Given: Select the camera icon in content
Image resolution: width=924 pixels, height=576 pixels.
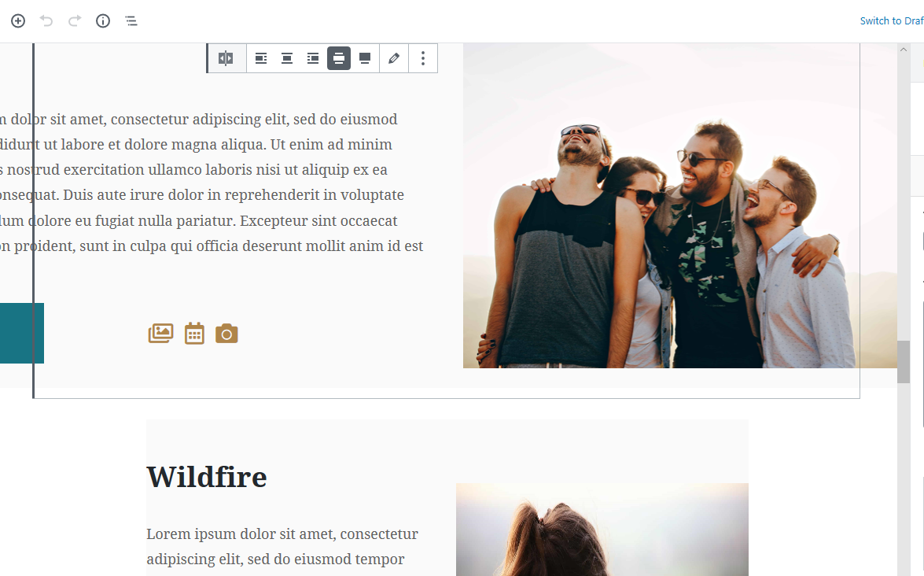Looking at the screenshot, I should click(x=227, y=334).
